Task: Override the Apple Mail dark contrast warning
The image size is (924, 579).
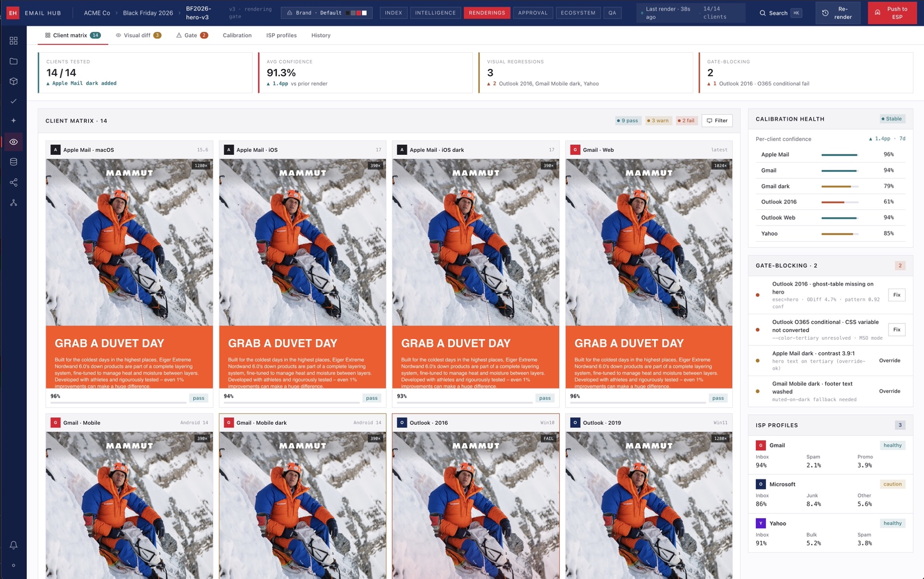Action: pos(889,360)
